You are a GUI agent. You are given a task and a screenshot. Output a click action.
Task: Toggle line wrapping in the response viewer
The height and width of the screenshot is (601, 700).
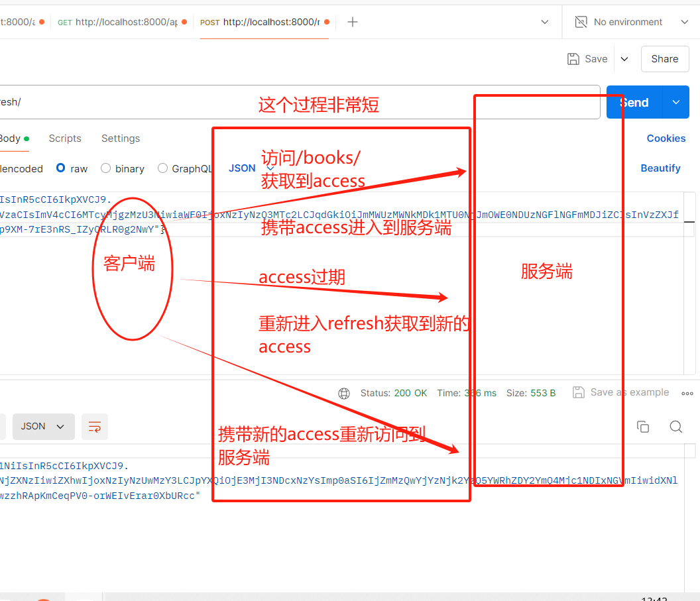(94, 427)
